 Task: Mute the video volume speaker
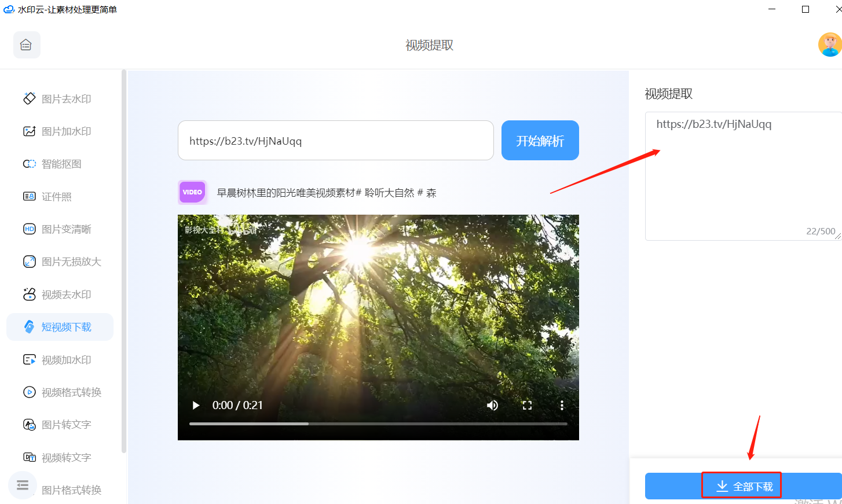(x=492, y=405)
